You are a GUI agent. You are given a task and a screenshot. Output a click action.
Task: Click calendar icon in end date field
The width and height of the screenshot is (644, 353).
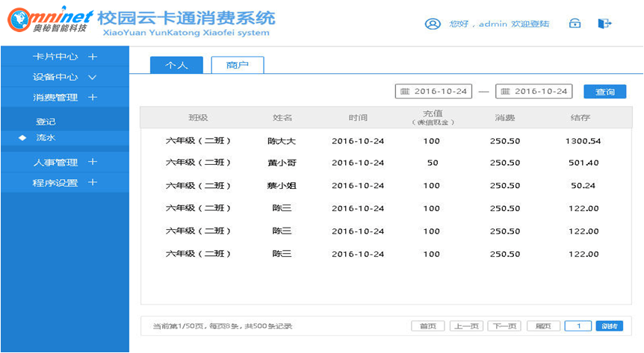click(x=506, y=92)
